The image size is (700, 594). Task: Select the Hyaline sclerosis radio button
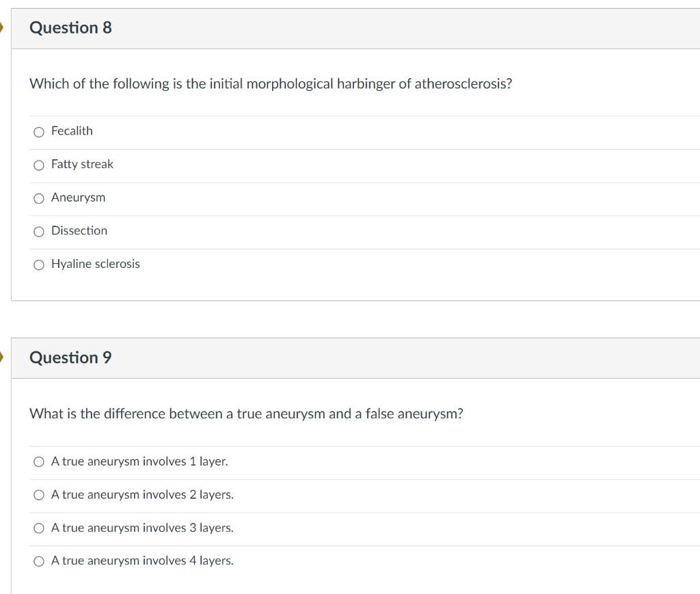pyautogui.click(x=38, y=265)
